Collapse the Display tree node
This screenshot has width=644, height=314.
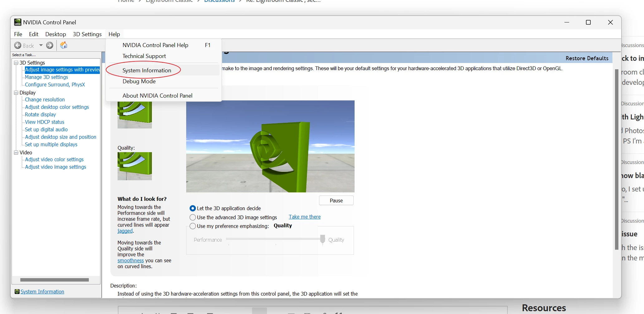point(16,93)
